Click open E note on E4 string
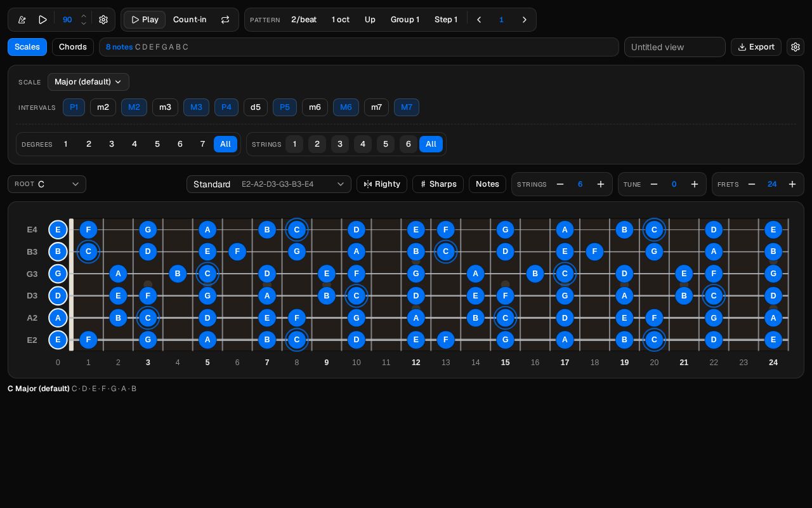The height and width of the screenshot is (508, 812). pyautogui.click(x=58, y=230)
